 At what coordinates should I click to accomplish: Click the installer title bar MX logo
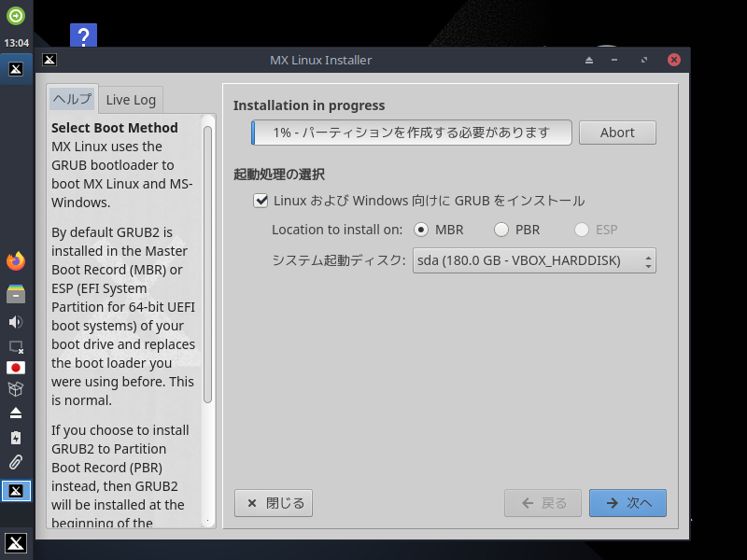(49, 60)
